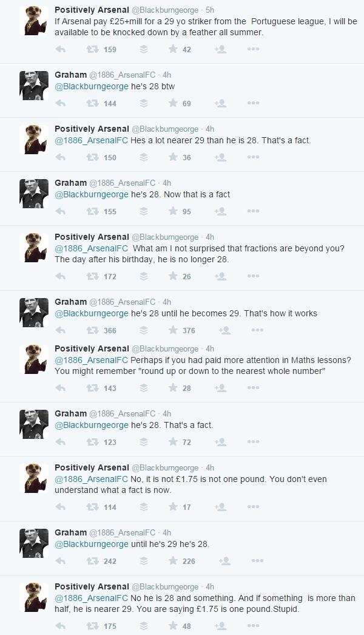Open more options on the first tweet
364x635 pixels.
coord(254,49)
